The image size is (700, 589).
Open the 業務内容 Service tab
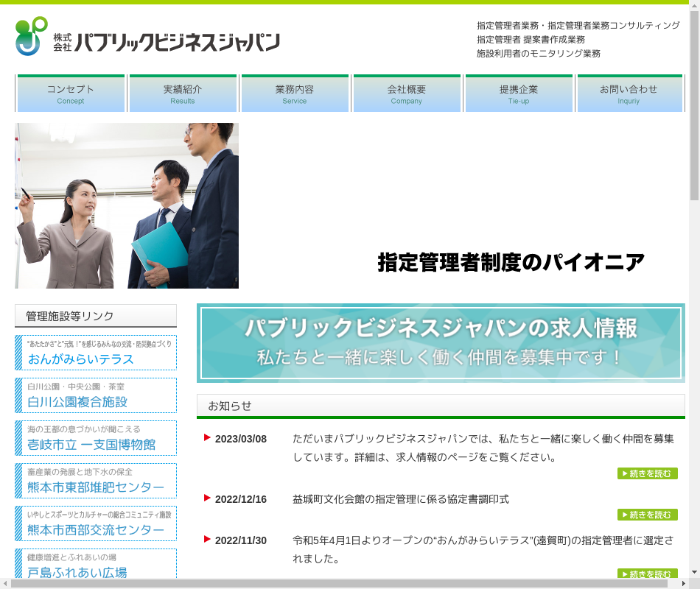point(295,94)
